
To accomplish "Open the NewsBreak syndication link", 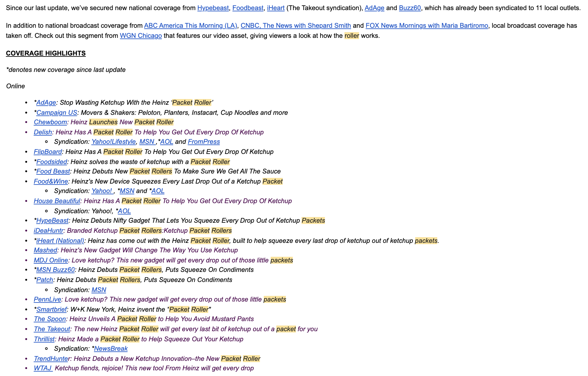I will [111, 349].
